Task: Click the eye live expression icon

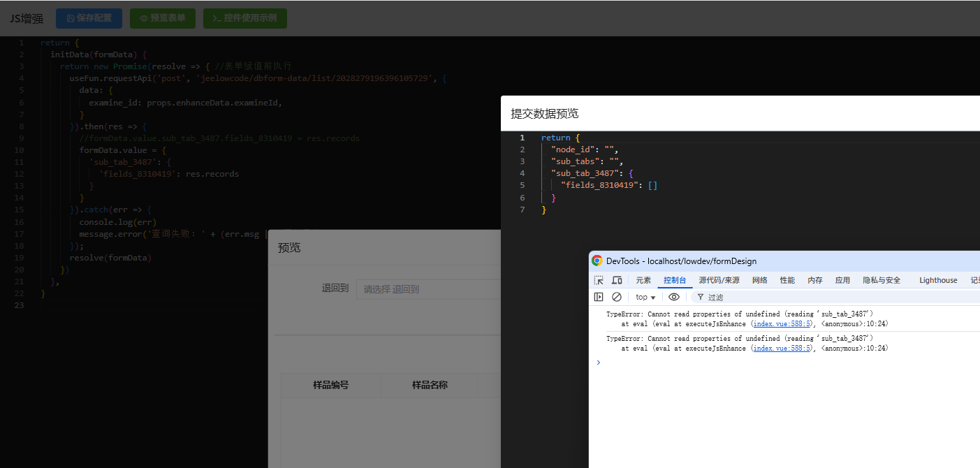Action: tap(673, 297)
